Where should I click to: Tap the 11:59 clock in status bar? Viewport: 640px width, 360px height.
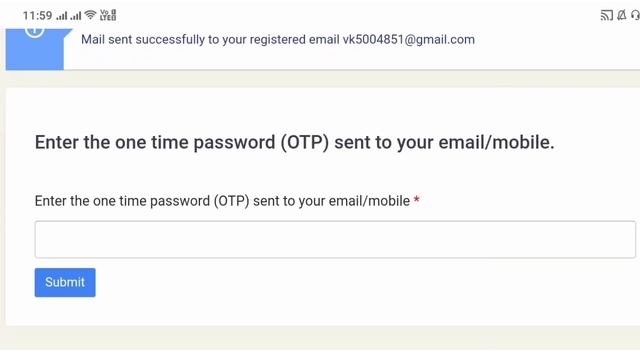37,16
